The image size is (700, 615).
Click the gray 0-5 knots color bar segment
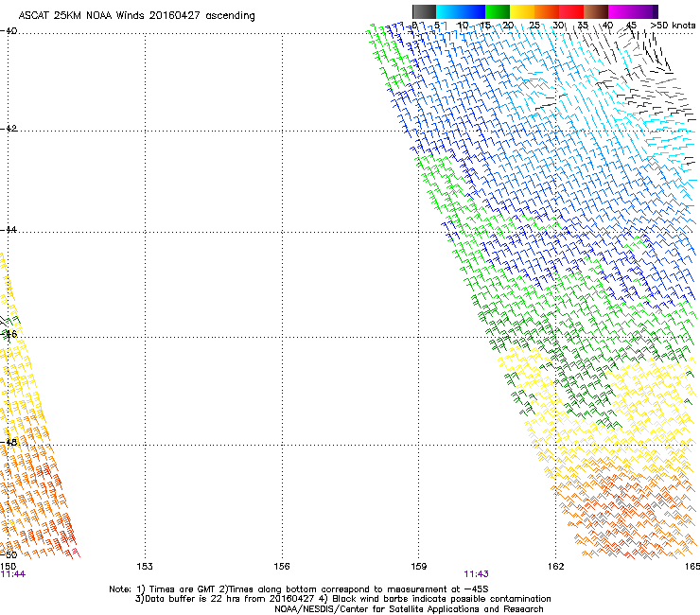(424, 11)
